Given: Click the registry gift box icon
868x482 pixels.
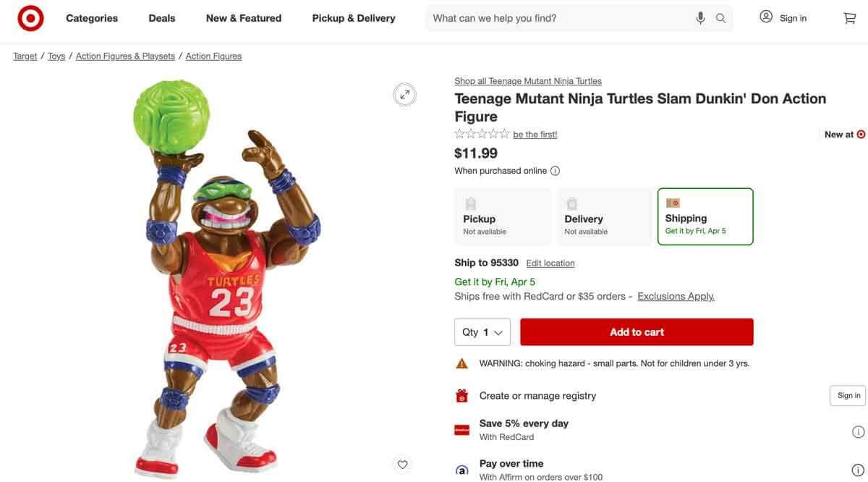Looking at the screenshot, I should pyautogui.click(x=461, y=394).
